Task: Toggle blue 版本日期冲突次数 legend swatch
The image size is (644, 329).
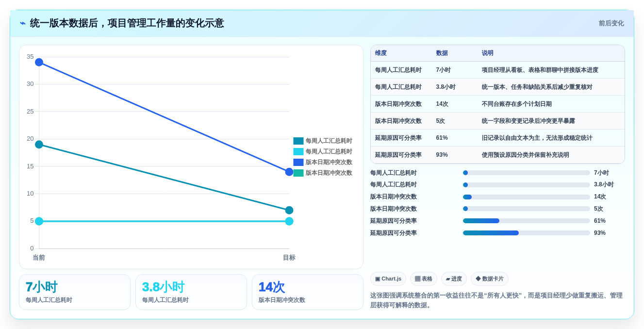Action: pyautogui.click(x=298, y=162)
